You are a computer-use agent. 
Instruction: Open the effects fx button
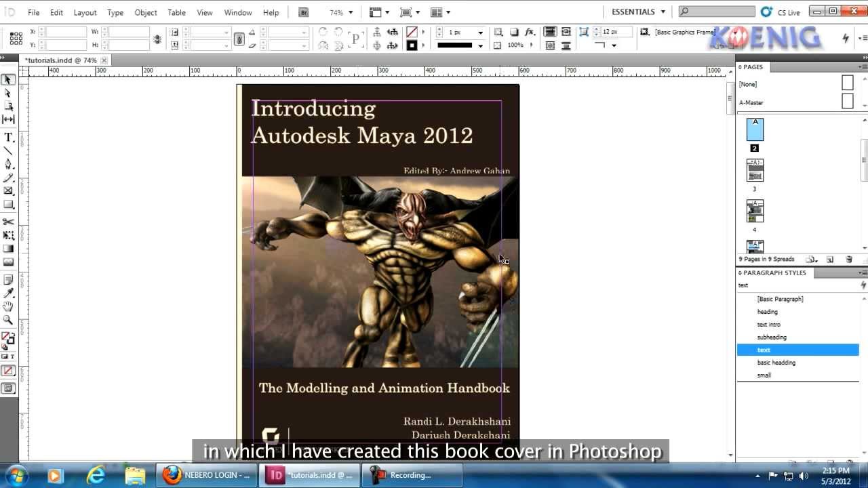click(x=530, y=32)
